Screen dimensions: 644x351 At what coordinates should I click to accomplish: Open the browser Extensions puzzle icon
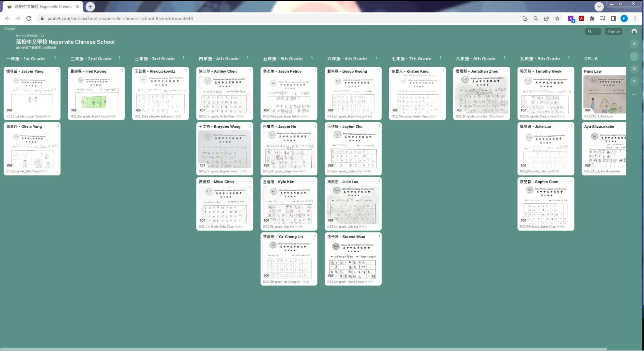(x=592, y=18)
